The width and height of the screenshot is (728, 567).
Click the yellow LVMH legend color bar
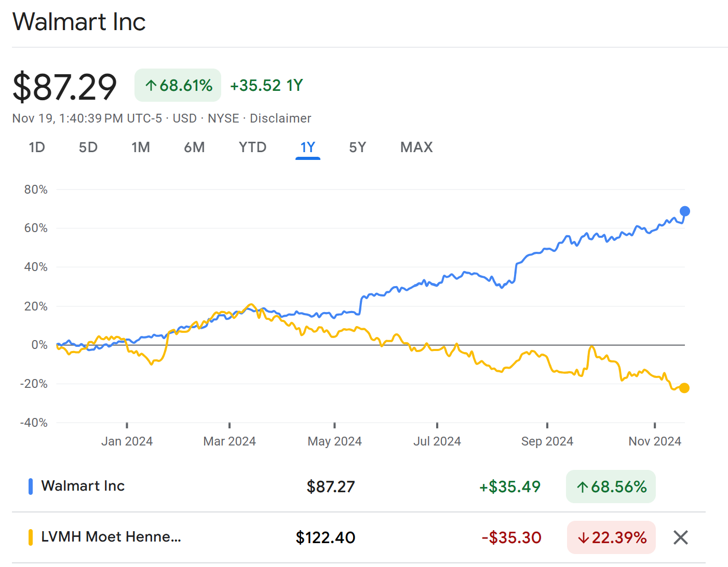coord(31,537)
